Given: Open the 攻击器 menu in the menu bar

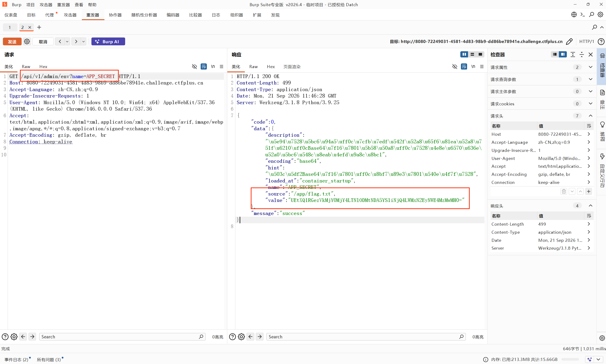Looking at the screenshot, I should coord(46,5).
